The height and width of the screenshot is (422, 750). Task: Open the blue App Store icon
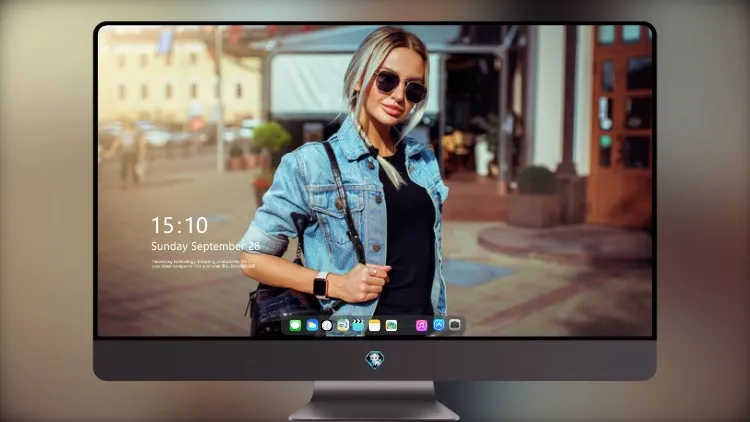tap(439, 325)
